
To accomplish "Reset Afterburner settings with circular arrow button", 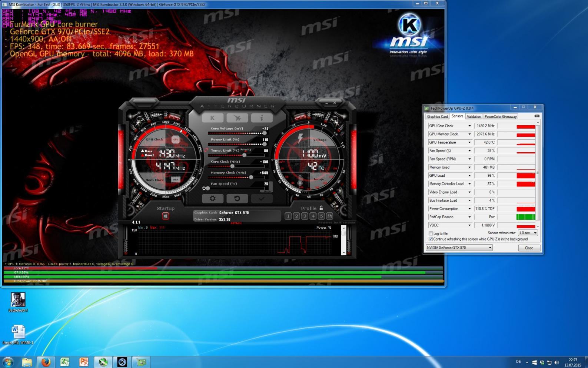I will pyautogui.click(x=237, y=198).
